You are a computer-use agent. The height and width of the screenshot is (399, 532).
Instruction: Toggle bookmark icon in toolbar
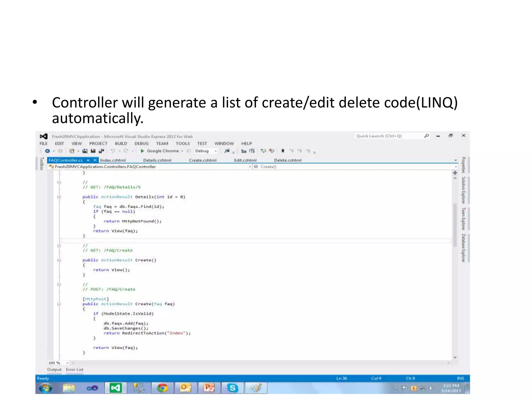[x=283, y=151]
